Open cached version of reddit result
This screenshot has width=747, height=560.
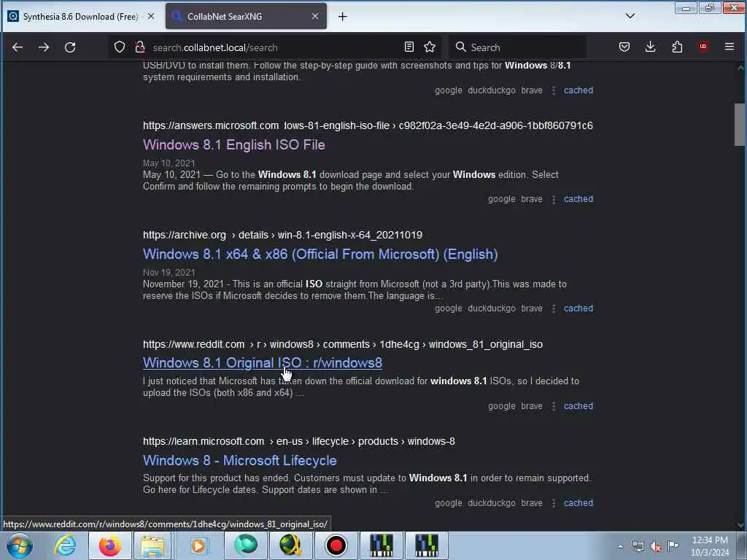578,406
